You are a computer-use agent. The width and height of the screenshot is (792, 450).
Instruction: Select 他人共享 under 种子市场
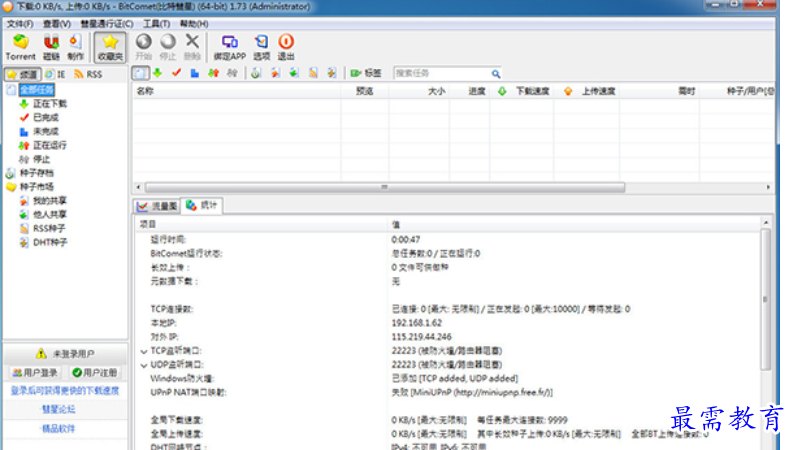point(50,215)
